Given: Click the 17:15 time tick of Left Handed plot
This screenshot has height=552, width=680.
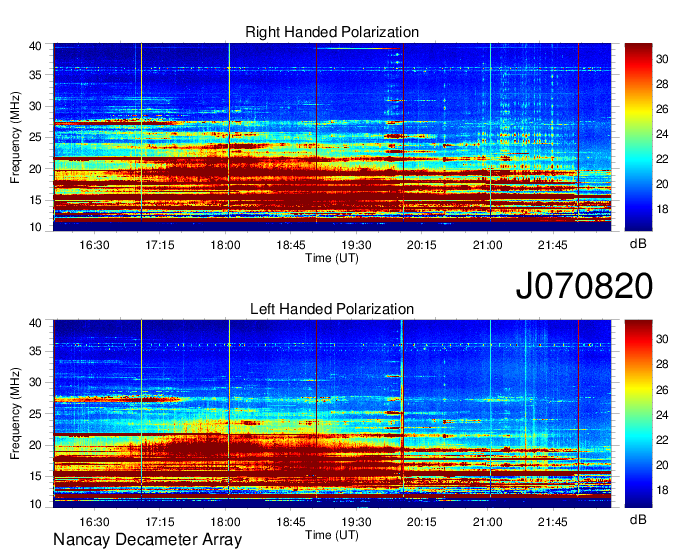Looking at the screenshot, I should pyautogui.click(x=160, y=522).
